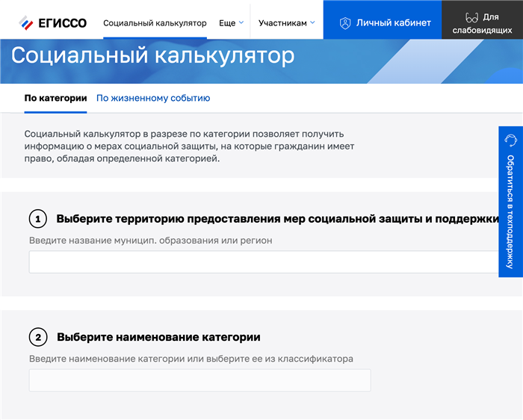Click the ЕГИССО logo
The image size is (523, 420).
click(53, 23)
